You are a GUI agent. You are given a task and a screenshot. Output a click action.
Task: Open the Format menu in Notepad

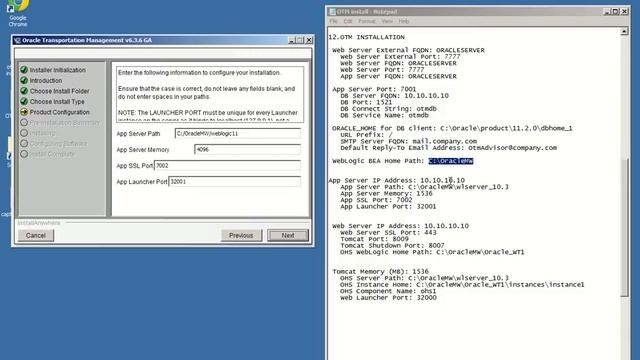367,21
